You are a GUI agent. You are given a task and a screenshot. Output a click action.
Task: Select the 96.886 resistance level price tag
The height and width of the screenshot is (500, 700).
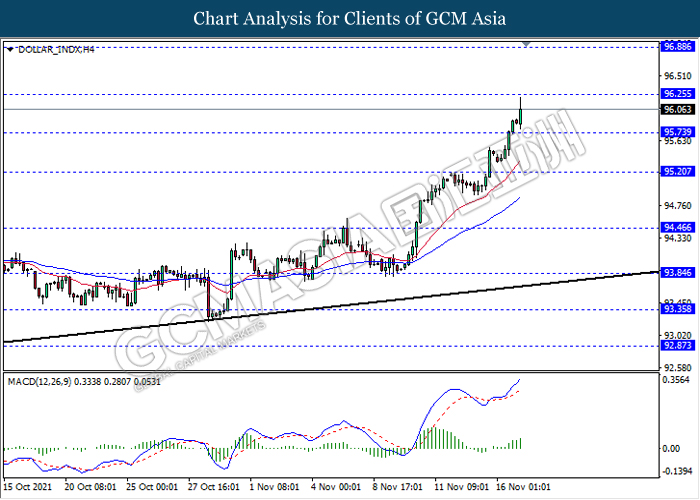click(x=677, y=46)
